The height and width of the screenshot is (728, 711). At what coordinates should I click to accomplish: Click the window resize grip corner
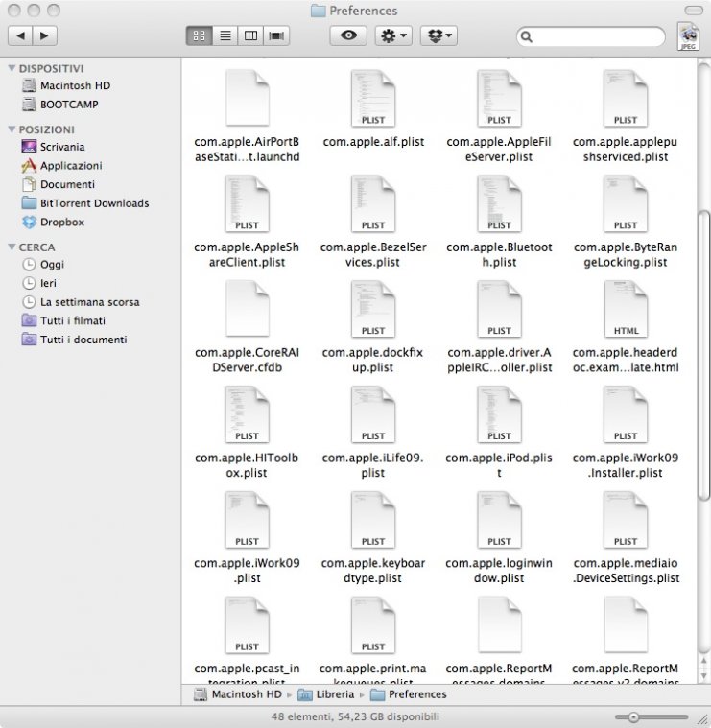pyautogui.click(x=702, y=719)
